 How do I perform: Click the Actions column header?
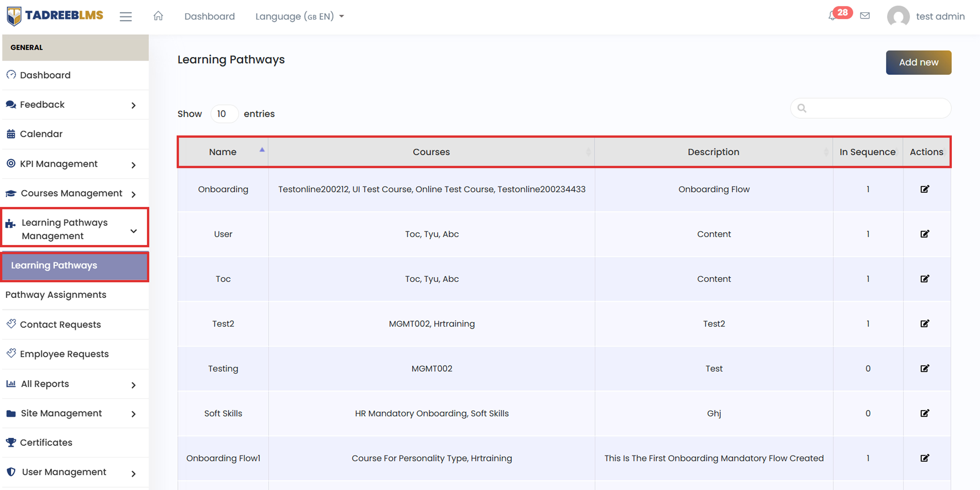click(926, 152)
